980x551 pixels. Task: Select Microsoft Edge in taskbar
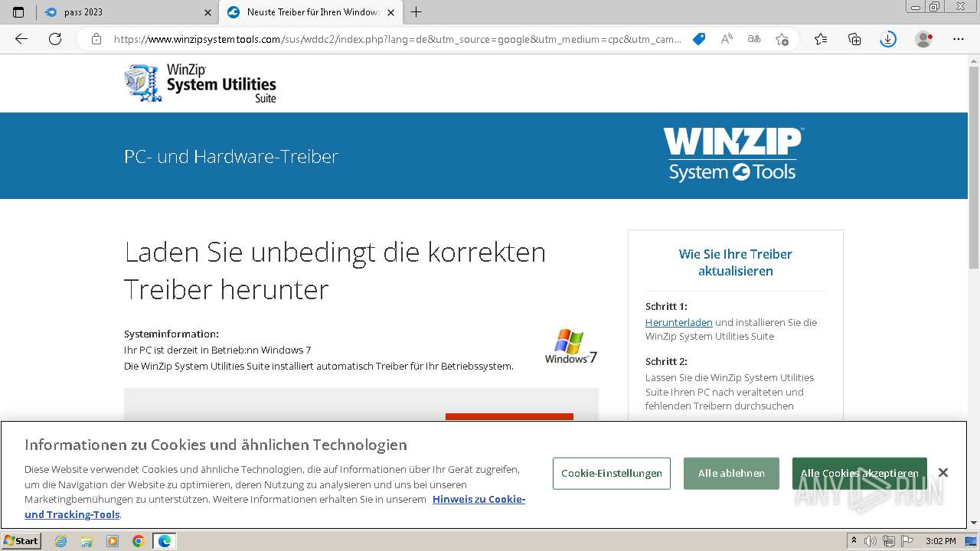coord(164,541)
